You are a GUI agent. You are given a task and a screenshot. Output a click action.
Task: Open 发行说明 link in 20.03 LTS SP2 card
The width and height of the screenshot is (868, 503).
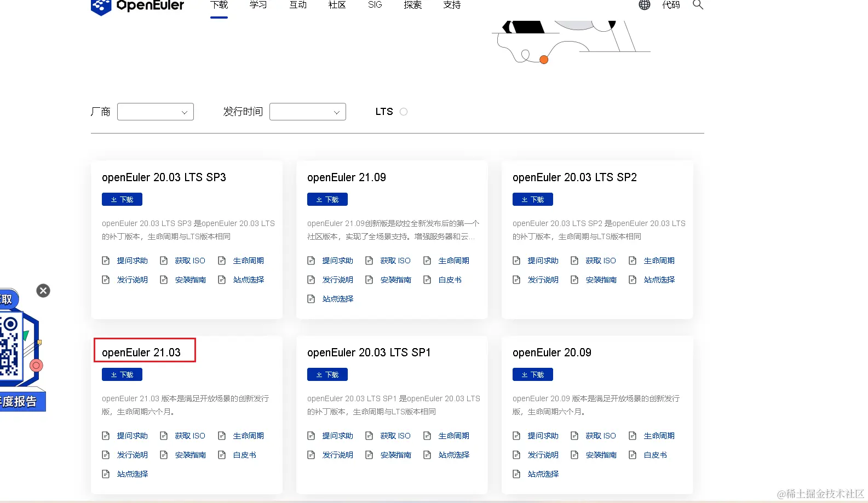pyautogui.click(x=543, y=280)
